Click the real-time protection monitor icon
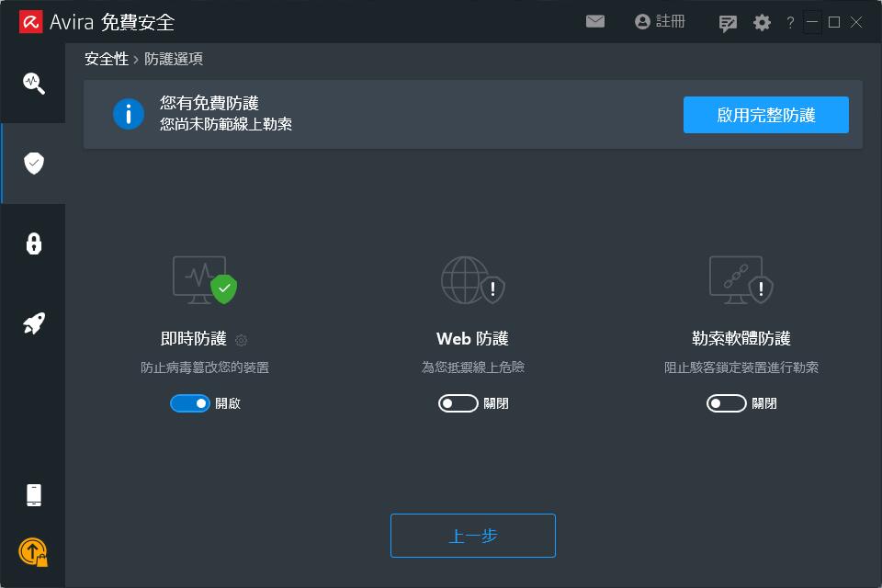Viewport: 882px width, 588px height. pyautogui.click(x=204, y=280)
